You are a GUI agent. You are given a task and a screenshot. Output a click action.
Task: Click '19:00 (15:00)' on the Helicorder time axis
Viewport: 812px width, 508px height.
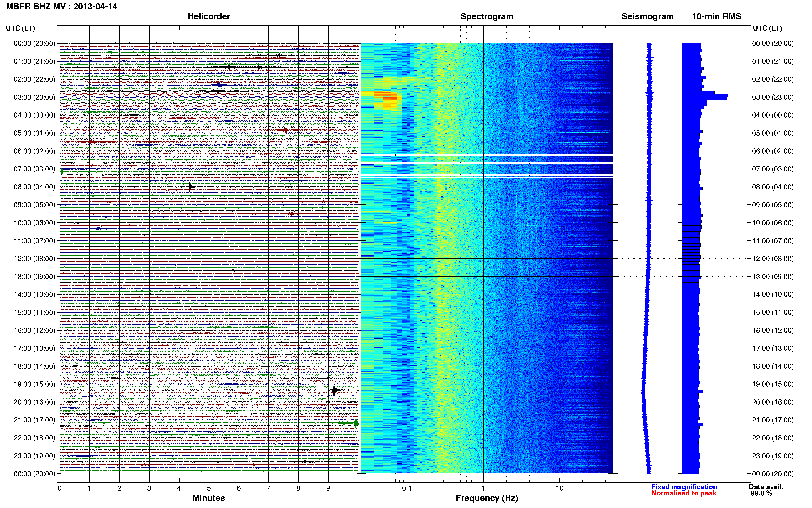(x=34, y=384)
